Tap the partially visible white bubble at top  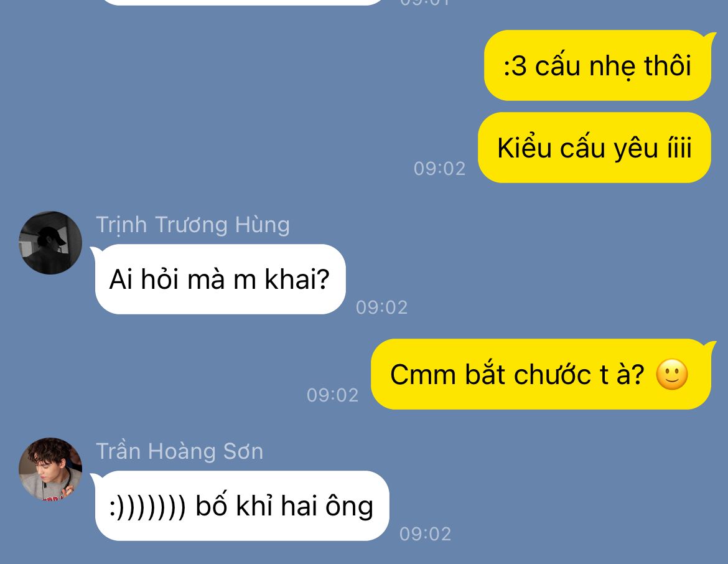tap(241, 2)
